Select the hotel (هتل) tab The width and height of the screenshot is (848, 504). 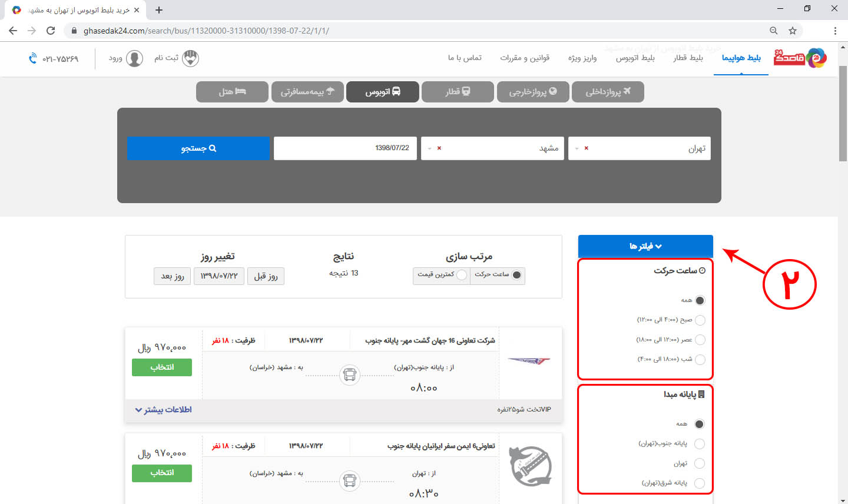232,92
